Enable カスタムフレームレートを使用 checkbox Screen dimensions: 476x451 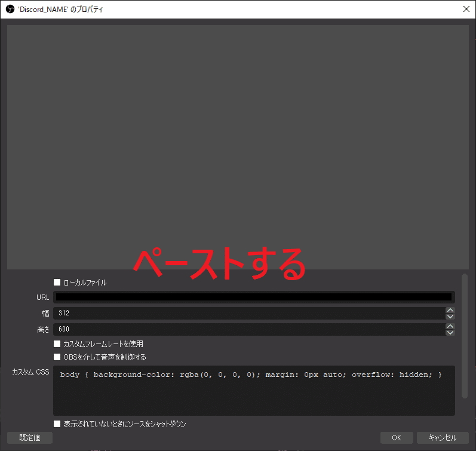click(57, 344)
